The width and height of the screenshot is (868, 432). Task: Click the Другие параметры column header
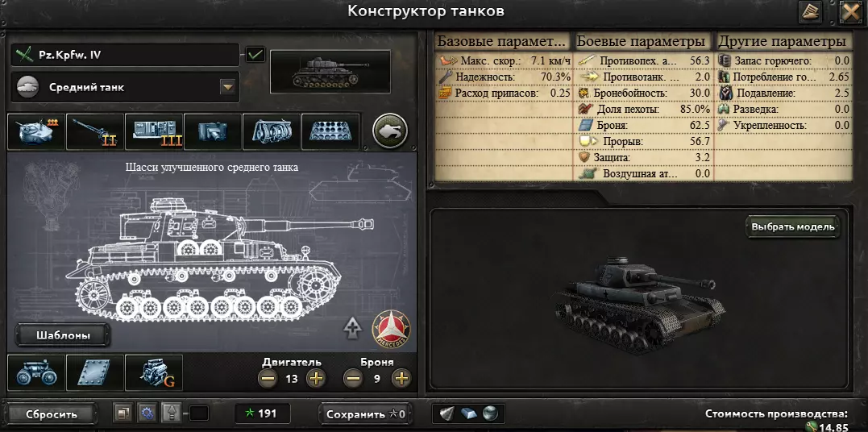pos(783,42)
